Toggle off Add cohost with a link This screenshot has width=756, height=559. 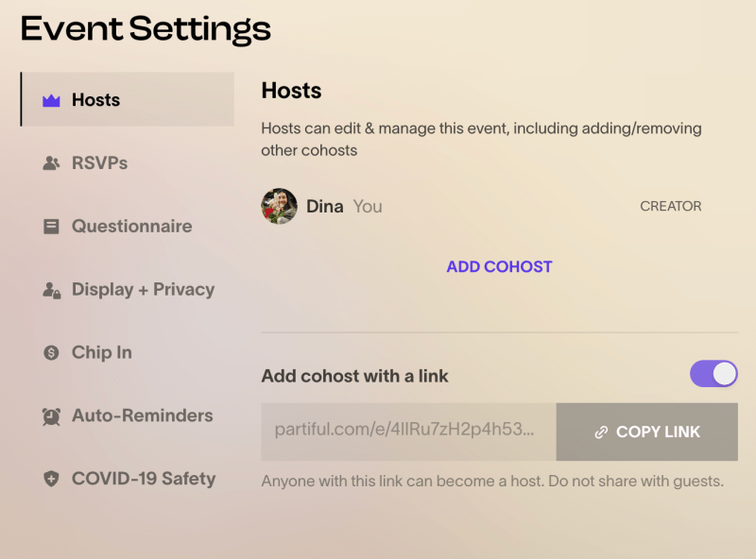(x=713, y=374)
